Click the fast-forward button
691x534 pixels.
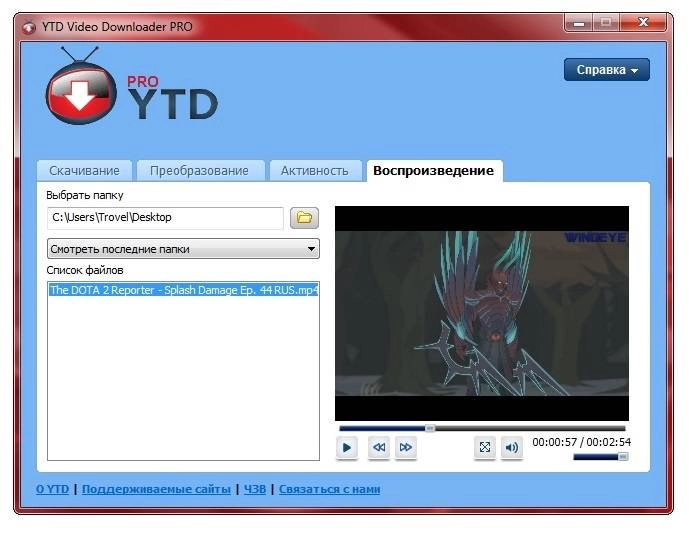[405, 447]
